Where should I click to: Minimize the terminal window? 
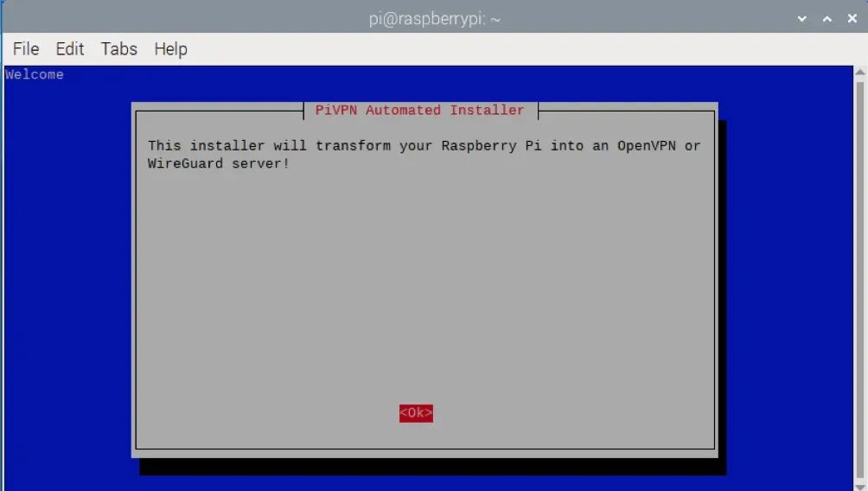click(803, 18)
